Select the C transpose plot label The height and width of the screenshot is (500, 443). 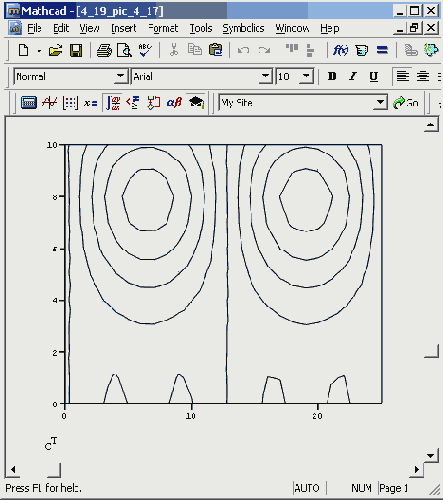pyautogui.click(x=51, y=444)
